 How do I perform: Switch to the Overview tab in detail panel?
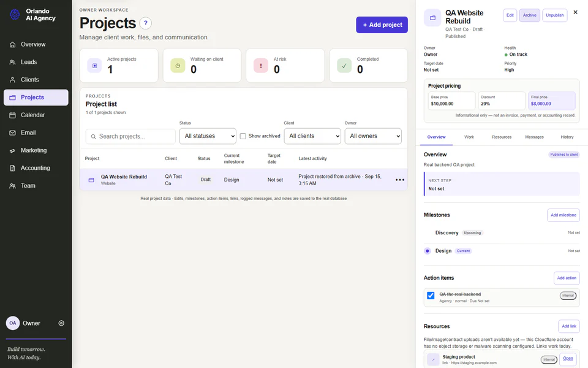436,137
